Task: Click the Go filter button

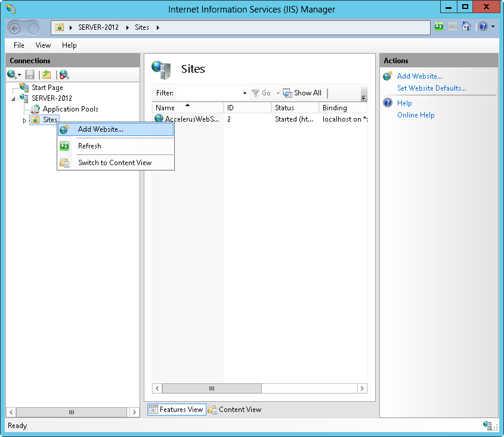Action: [x=261, y=93]
